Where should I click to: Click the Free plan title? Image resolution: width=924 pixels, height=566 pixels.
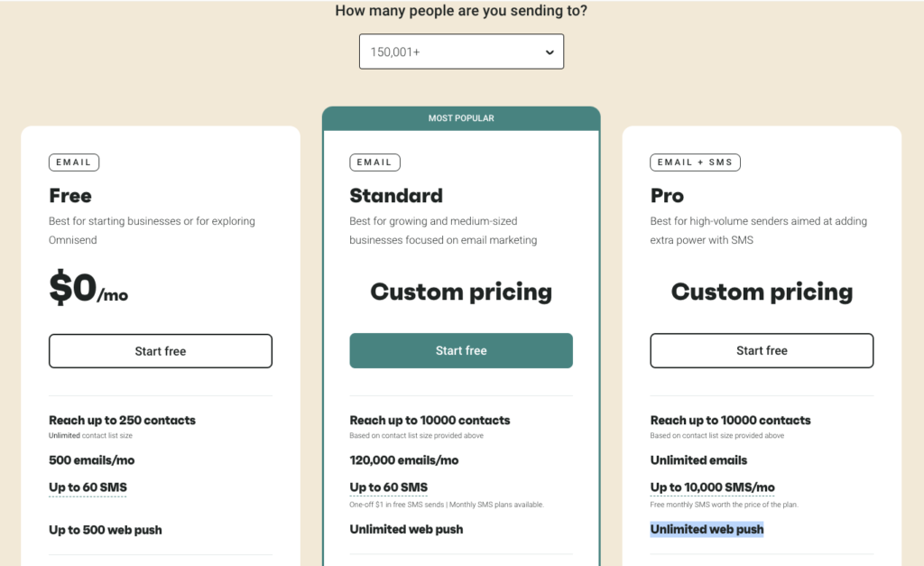pos(70,196)
